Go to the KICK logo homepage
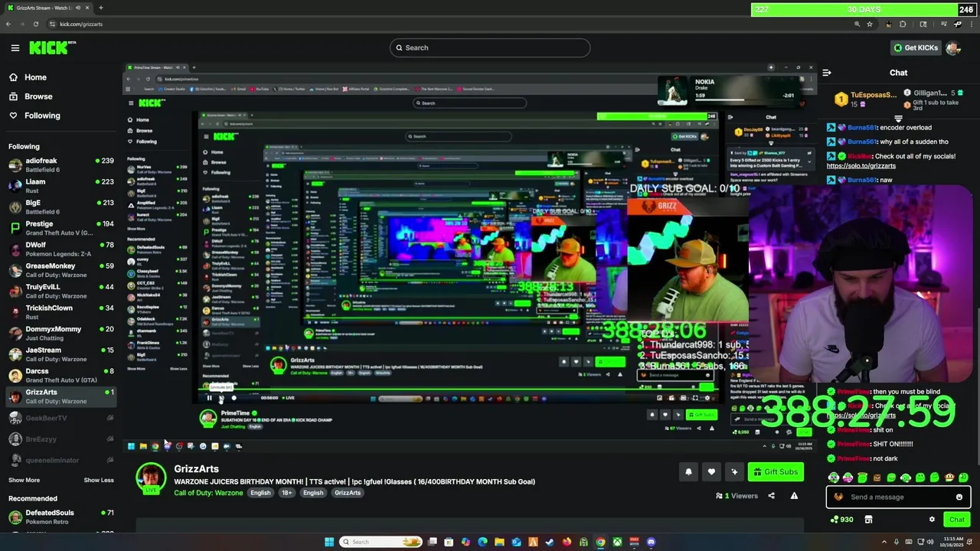 pos(52,47)
